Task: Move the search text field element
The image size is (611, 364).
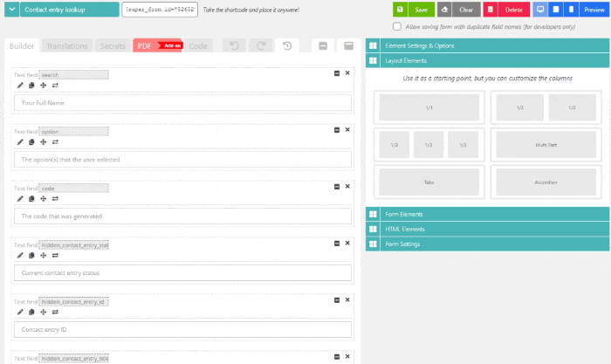Action: pyautogui.click(x=44, y=86)
